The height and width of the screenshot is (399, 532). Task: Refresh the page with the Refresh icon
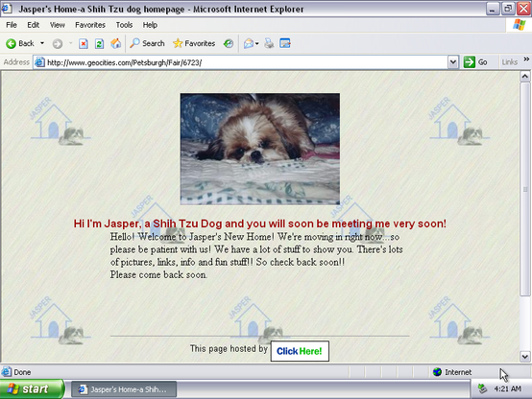(100, 43)
